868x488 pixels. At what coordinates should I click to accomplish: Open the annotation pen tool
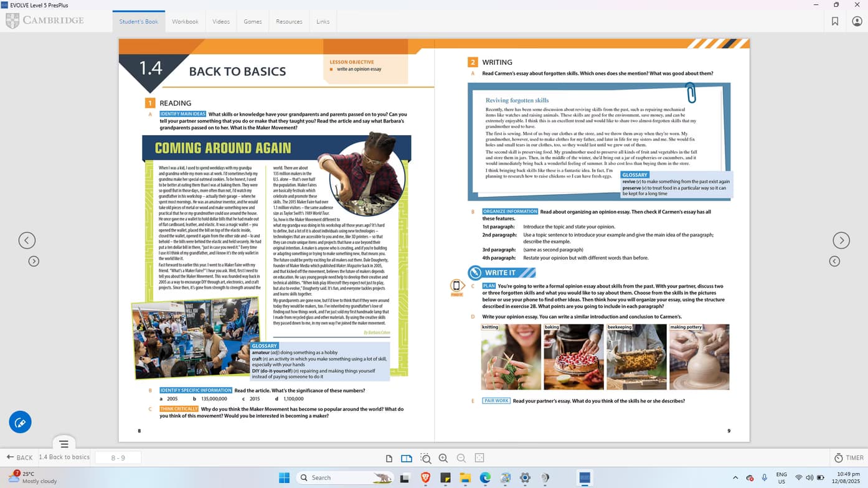pos(19,421)
